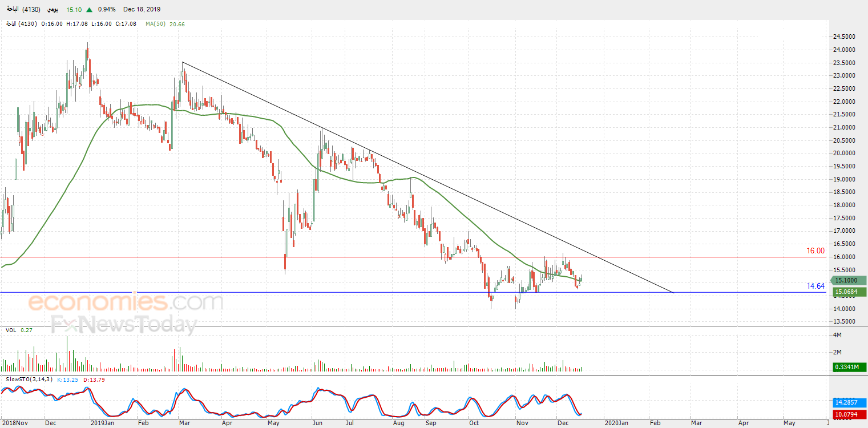
Task: Click the D:13.79 stochastic value
Action: (94, 379)
